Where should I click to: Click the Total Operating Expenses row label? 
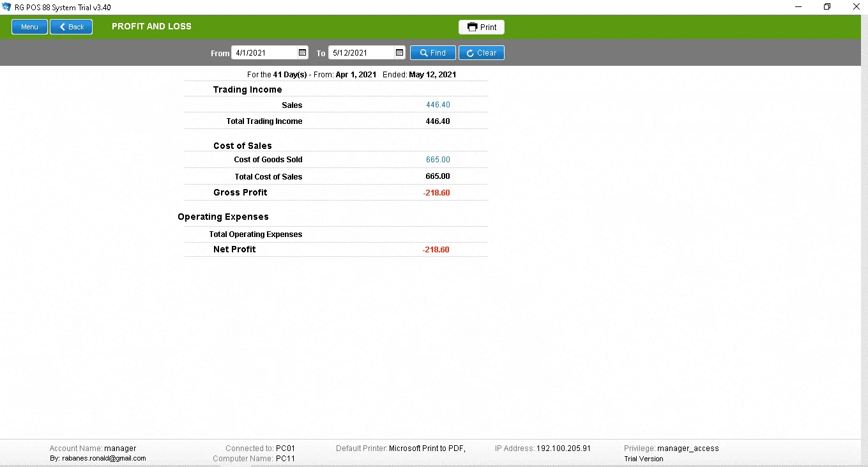[x=255, y=234]
